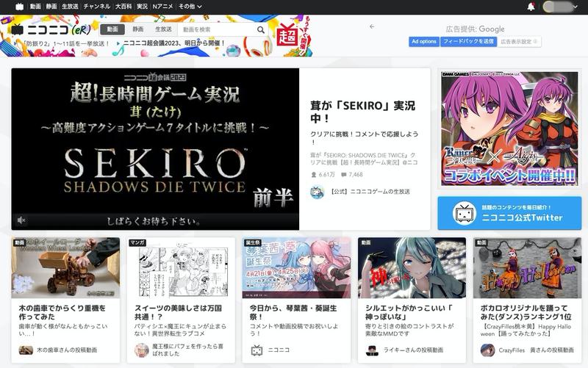Viewport: 588px width, 368px height.
Task: Click 木の歯車さんの投稿動画 uploader text
Action: click(67, 350)
